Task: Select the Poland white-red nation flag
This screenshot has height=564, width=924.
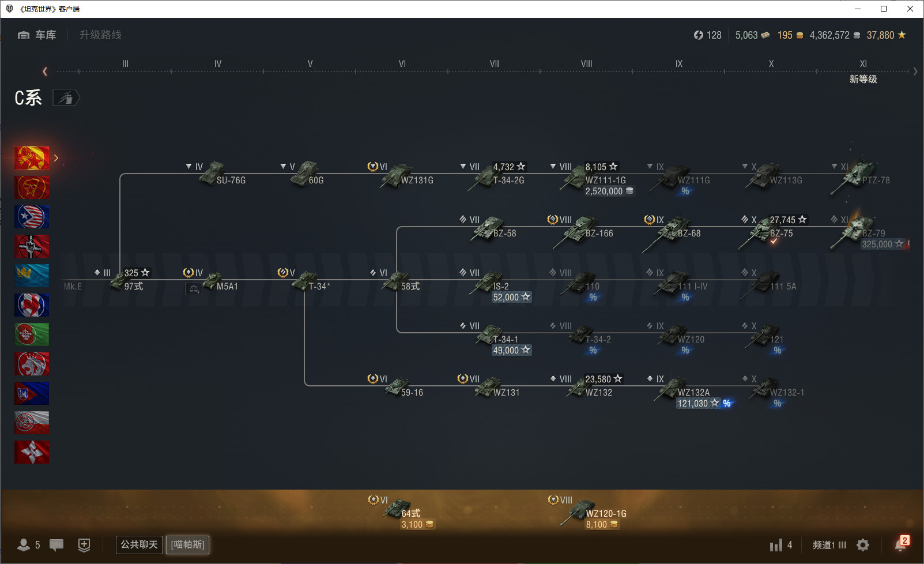Action: click(32, 423)
